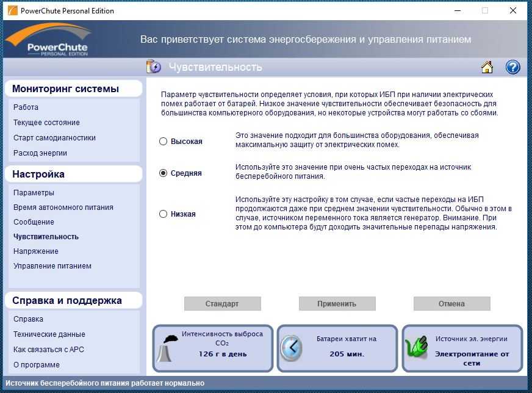View Расход энергии page

click(x=40, y=153)
